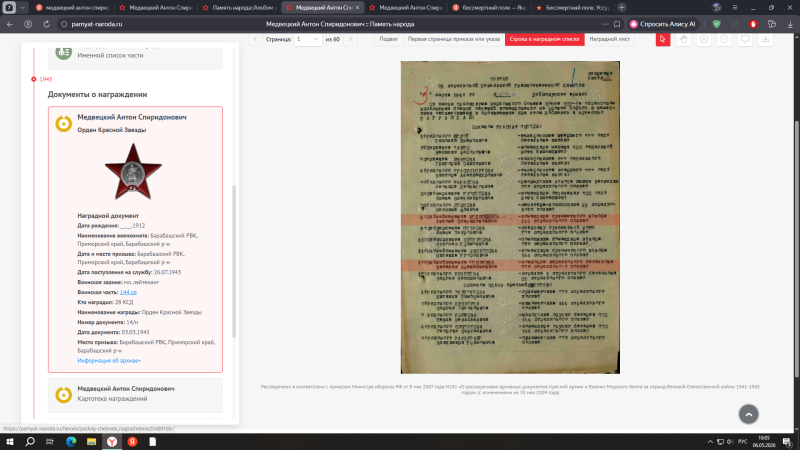Open the browser downloads icon
Screen dimensions: 800x450
pos(790,24)
